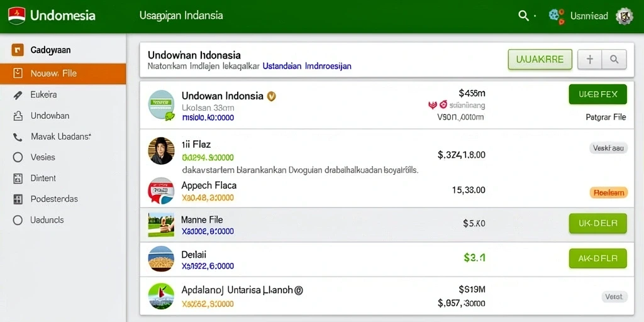644x322 pixels.
Task: Click the plus icon beside UUAKRRE button
Action: pos(590,60)
